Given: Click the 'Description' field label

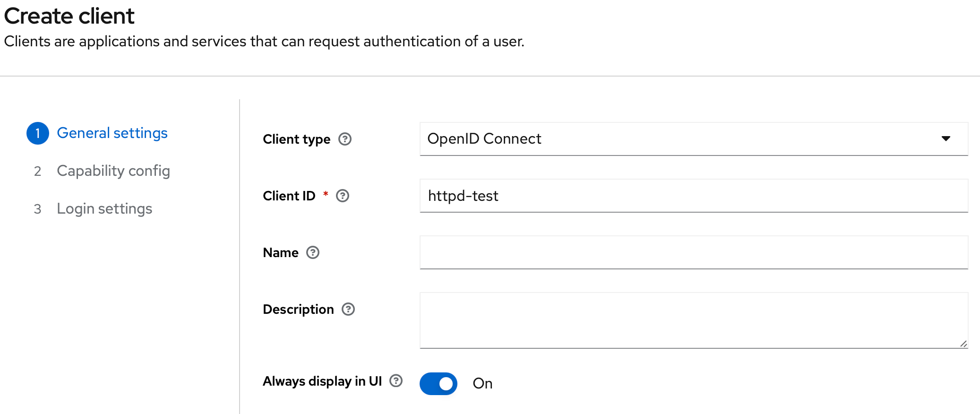Looking at the screenshot, I should (x=298, y=309).
